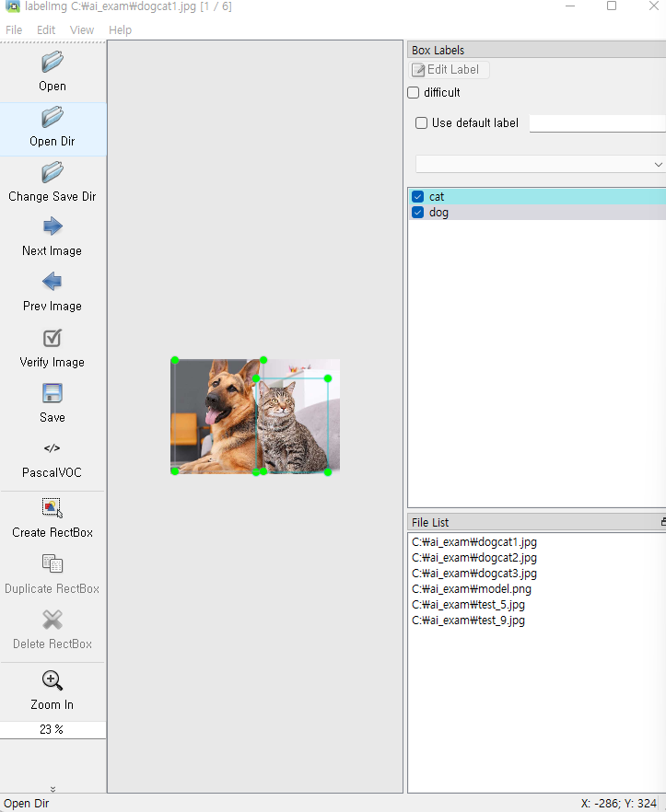Click the 23 % zoom value box
This screenshot has height=812, width=666.
coord(53,729)
